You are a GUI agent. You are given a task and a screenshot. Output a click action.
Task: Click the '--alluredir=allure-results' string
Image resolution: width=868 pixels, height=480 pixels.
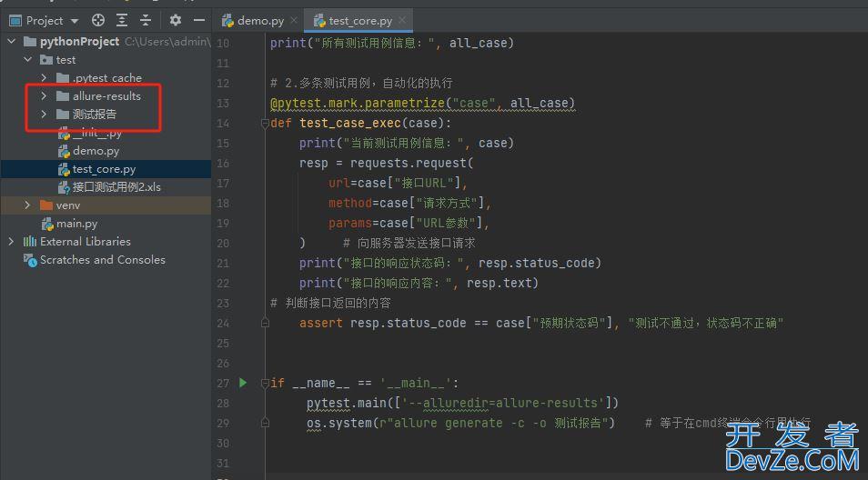tap(503, 403)
